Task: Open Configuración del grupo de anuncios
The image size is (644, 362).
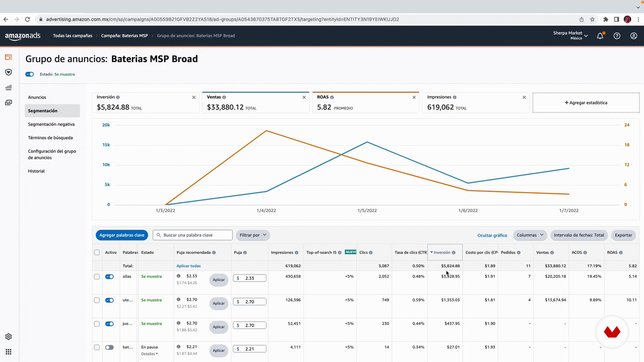Action: pos(52,154)
